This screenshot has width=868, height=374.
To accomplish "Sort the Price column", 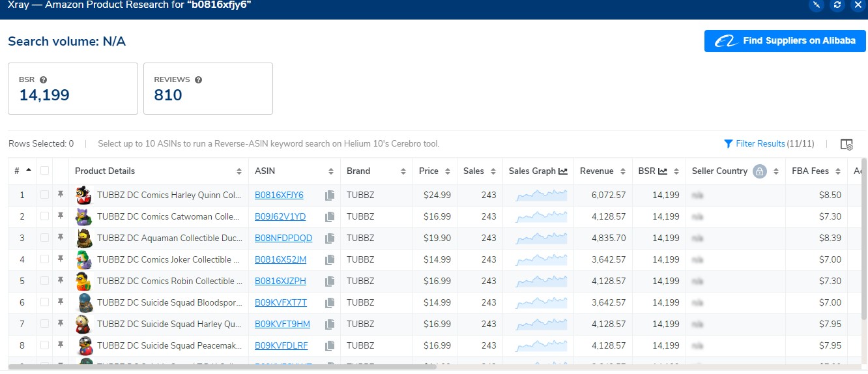I will pos(447,171).
